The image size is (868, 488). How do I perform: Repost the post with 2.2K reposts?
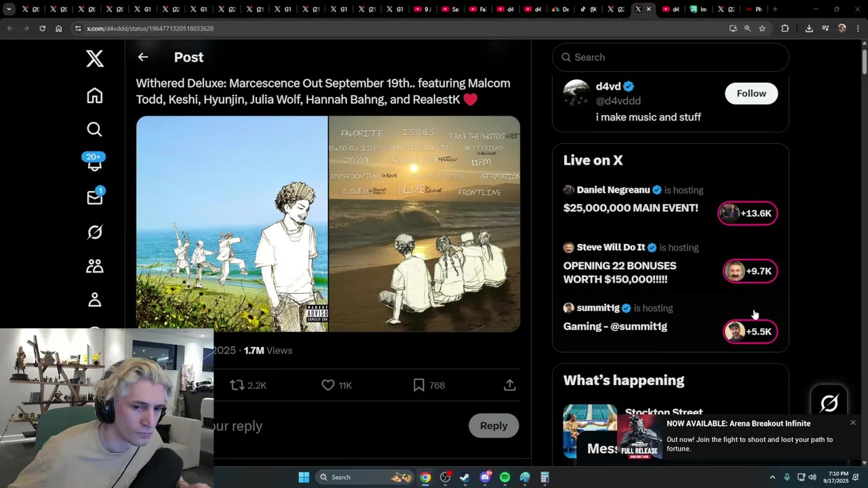click(x=248, y=385)
